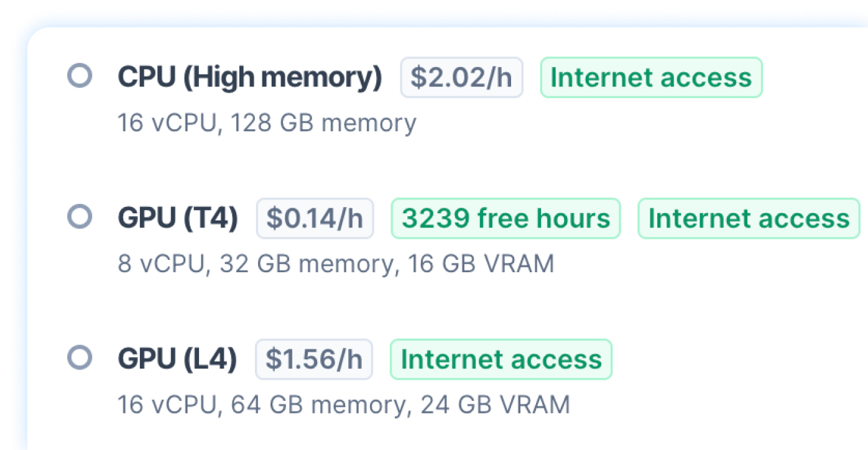Viewport: 868px width, 450px height.
Task: Click the 8 vCPU spec text
Action: (x=160, y=264)
